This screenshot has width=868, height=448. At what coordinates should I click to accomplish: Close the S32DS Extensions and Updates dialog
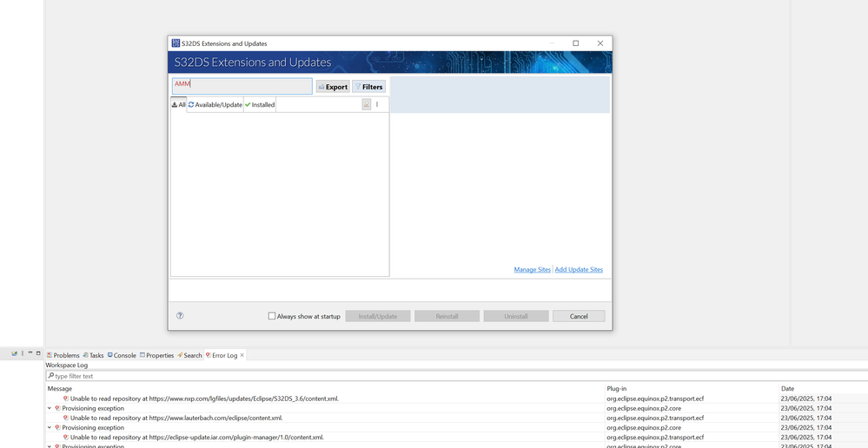(600, 43)
